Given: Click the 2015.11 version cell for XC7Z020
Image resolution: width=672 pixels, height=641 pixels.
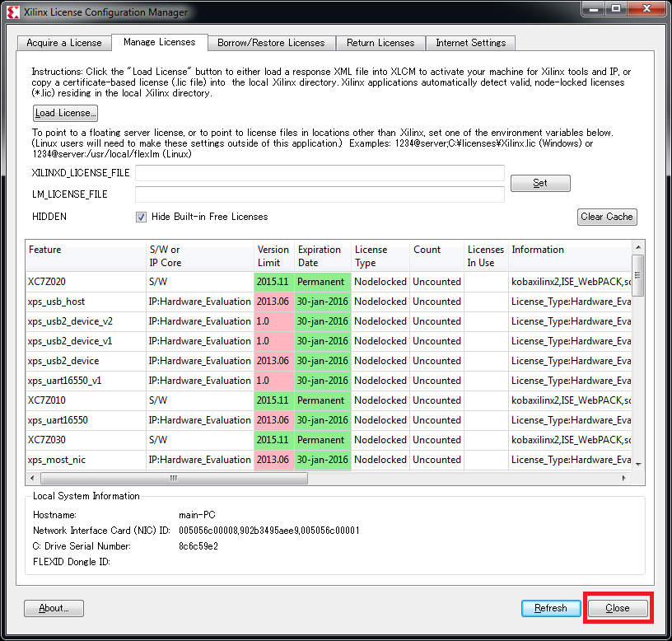Looking at the screenshot, I should click(x=274, y=282).
